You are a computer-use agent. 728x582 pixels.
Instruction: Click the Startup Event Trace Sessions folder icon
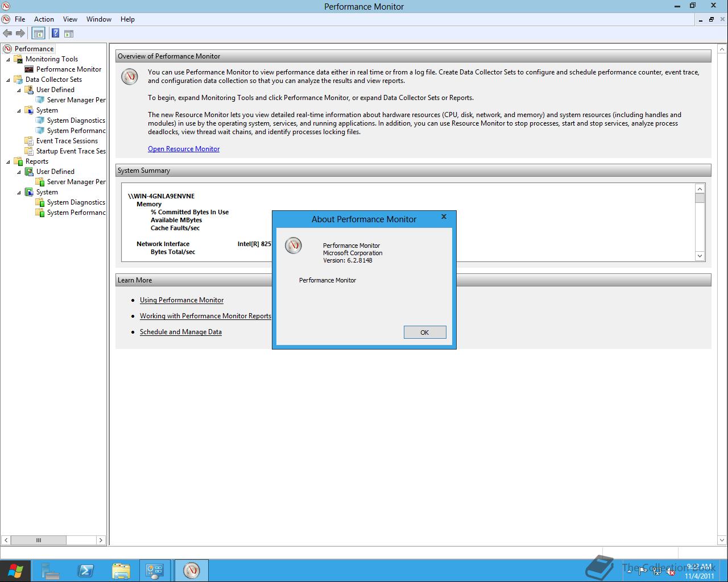tap(29, 151)
